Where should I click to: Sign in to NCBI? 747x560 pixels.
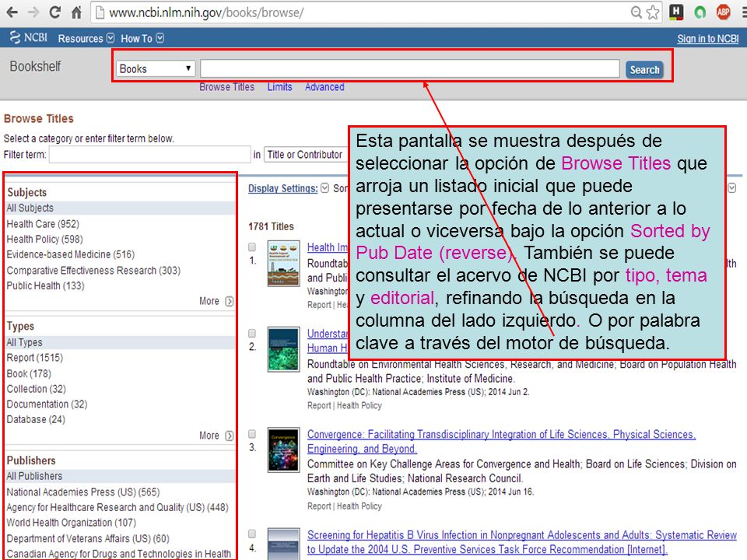coord(708,39)
